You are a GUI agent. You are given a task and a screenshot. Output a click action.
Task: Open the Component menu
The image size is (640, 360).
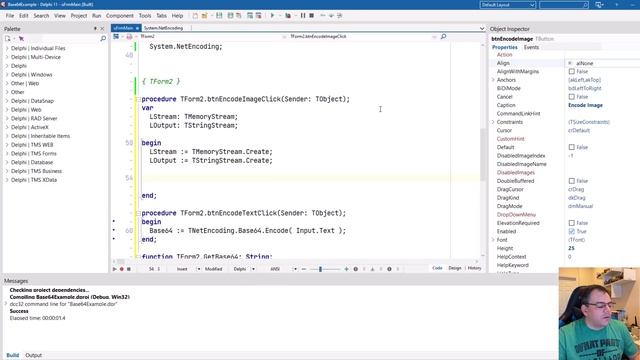tap(120, 16)
